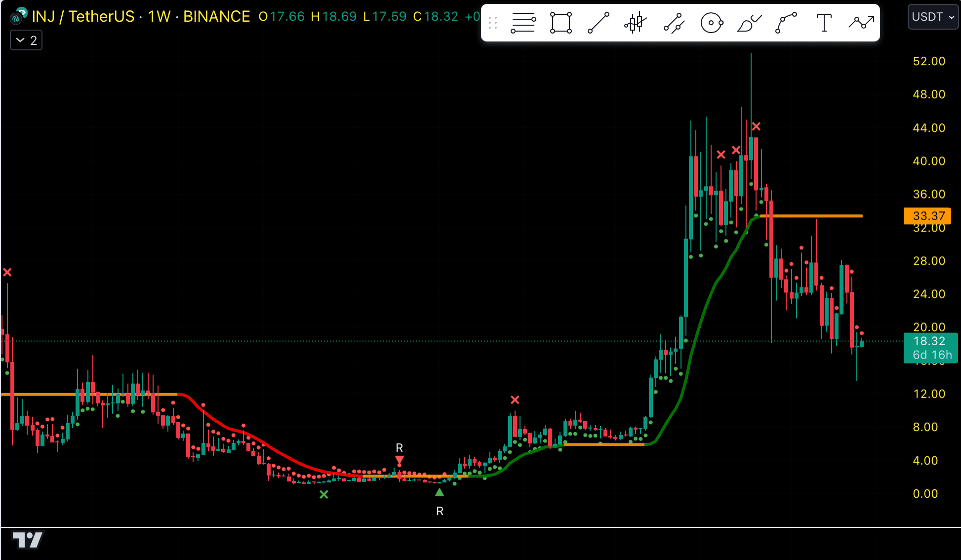The width and height of the screenshot is (961, 560).
Task: Open the horizontal lines drawing tool
Action: coord(523,23)
